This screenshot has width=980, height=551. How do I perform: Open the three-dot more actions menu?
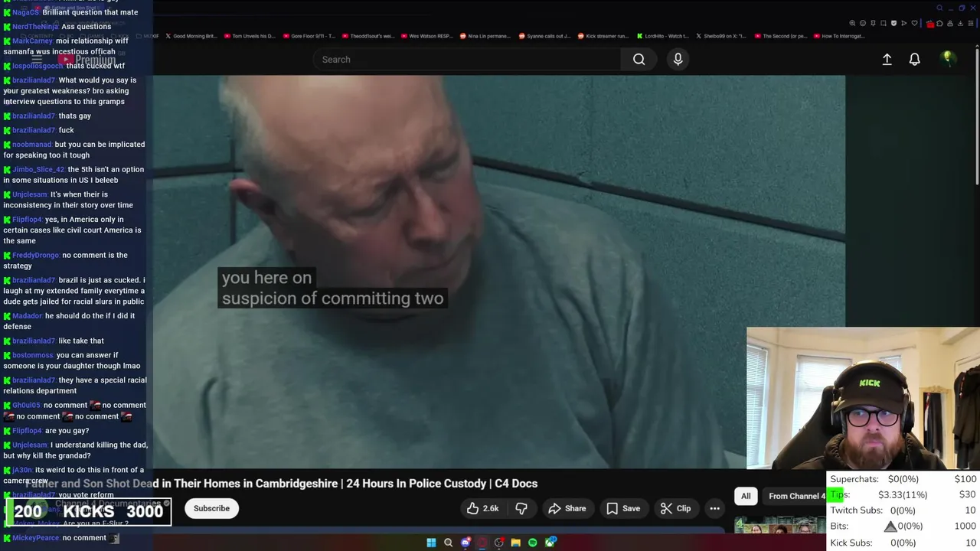(714, 508)
